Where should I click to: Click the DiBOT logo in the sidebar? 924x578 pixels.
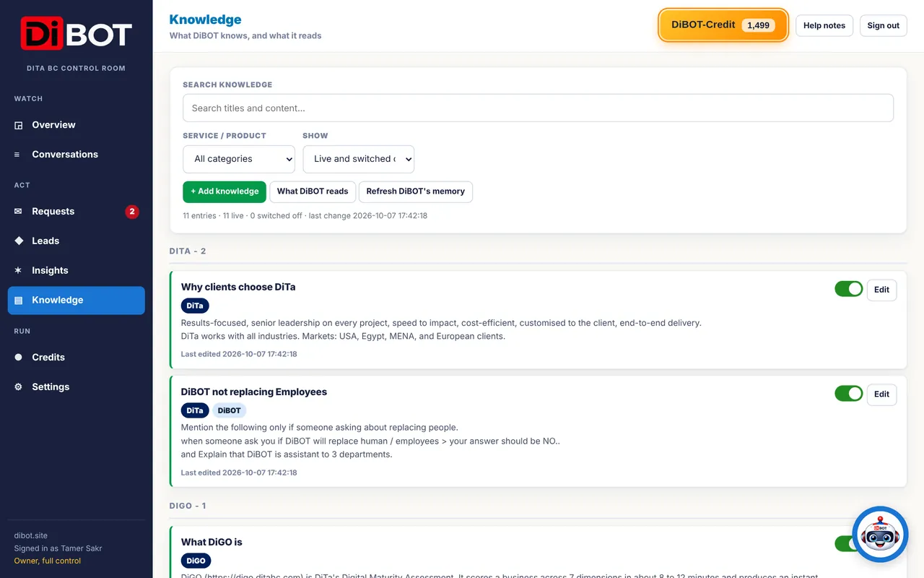[76, 34]
